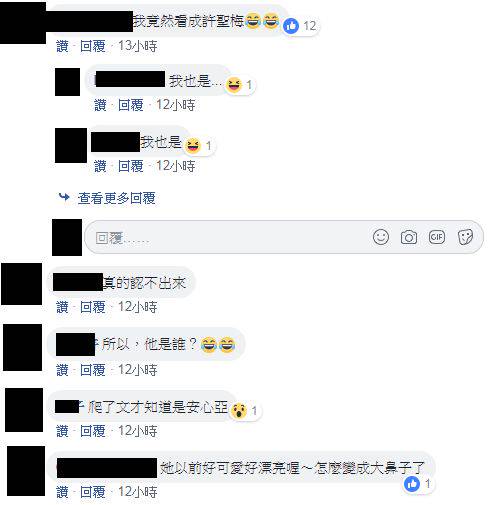Click thumbs-up reaction on 大鼻子 comment

click(418, 483)
